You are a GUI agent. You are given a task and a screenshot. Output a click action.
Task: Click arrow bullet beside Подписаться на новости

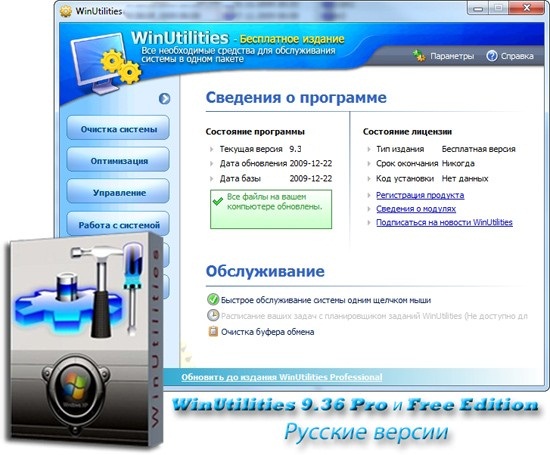[x=369, y=222]
